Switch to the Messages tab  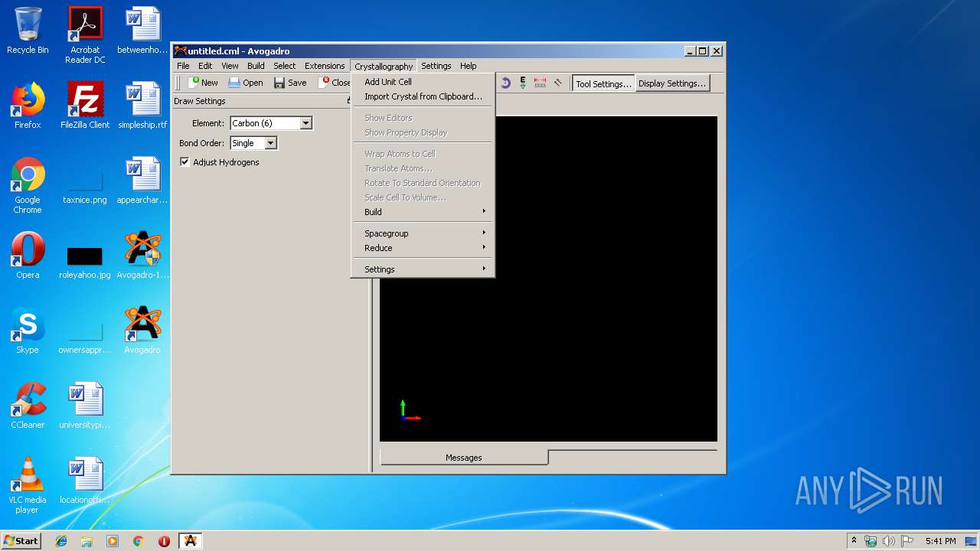[464, 458]
